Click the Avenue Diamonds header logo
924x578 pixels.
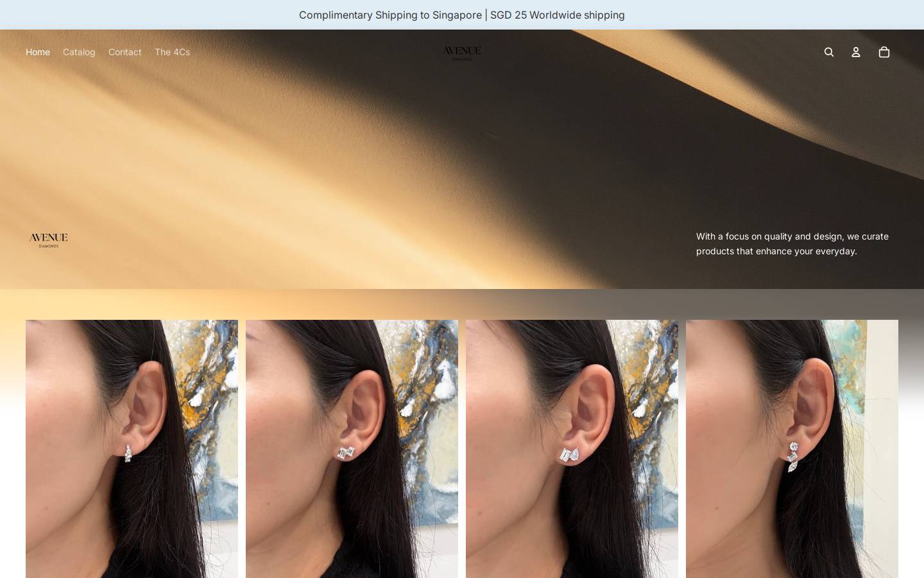462,53
